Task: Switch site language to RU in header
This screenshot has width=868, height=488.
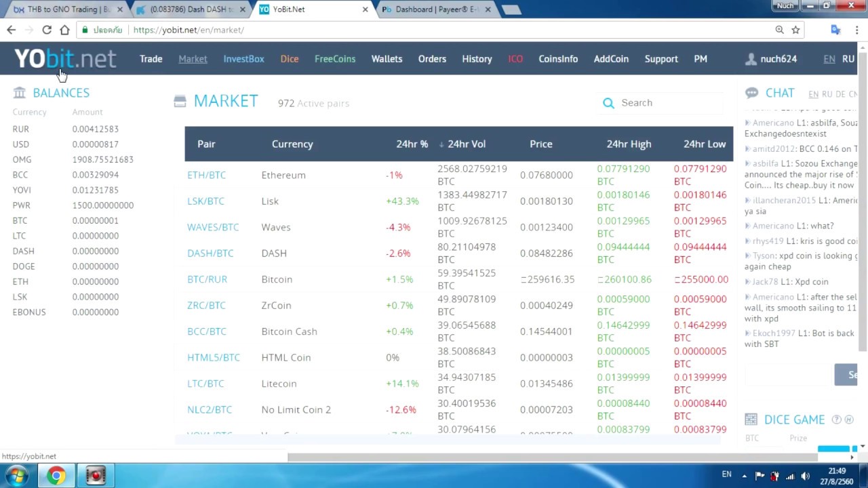Action: coord(848,59)
